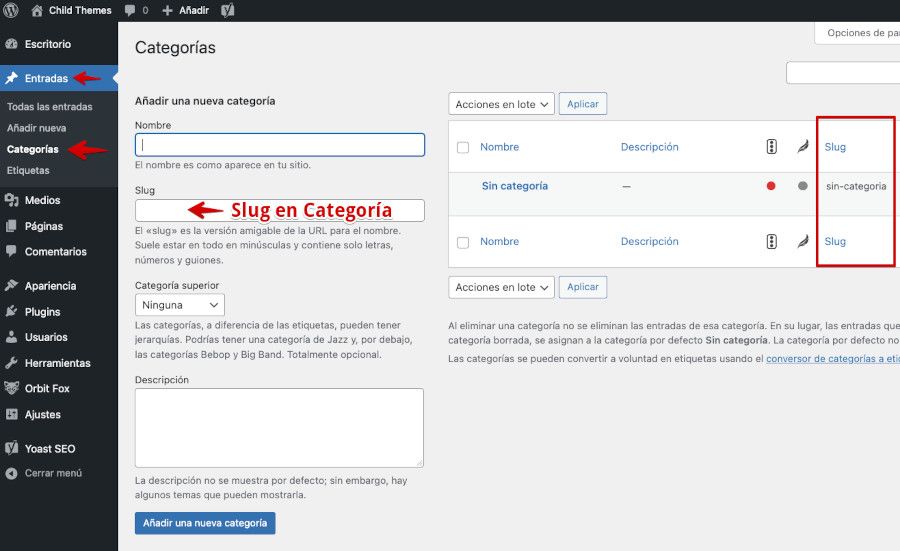Screen dimensions: 900x551
Task: Click grey readability dot for Sin categoría
Action: [x=802, y=185]
